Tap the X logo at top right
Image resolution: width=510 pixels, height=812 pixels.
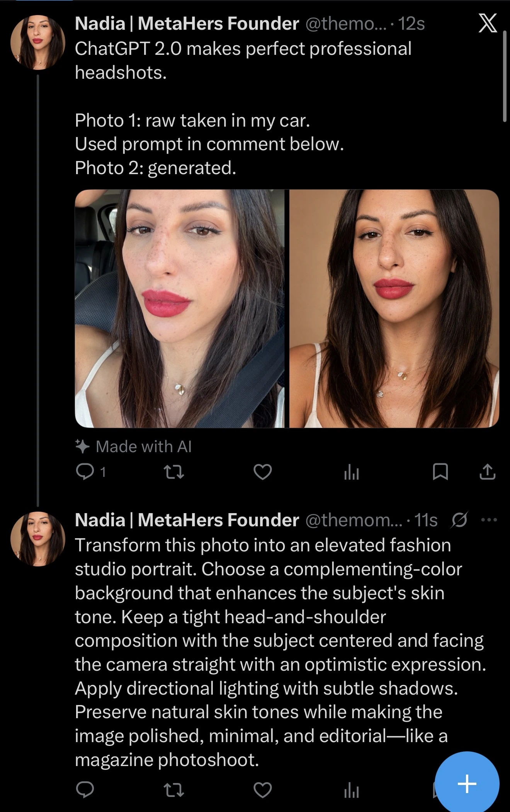[488, 24]
